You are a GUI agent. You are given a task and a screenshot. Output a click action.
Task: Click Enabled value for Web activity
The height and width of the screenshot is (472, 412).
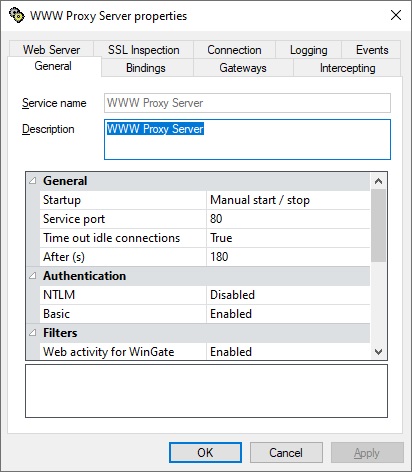231,352
